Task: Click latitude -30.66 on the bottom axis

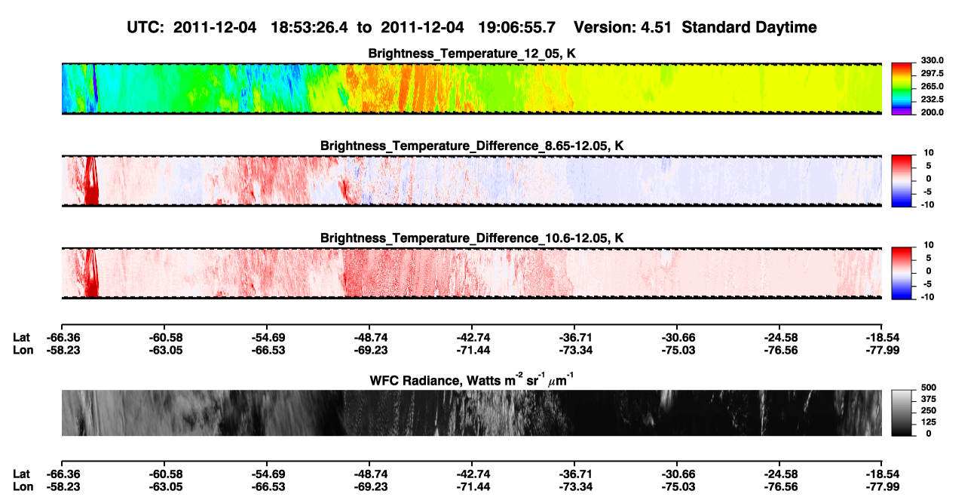Action: click(677, 474)
